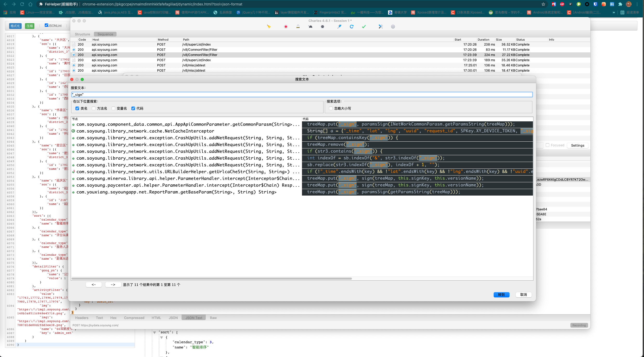Image resolution: width=644 pixels, height=357 pixels.
Task: Toggle the 类名 search location checkbox
Action: click(x=77, y=109)
